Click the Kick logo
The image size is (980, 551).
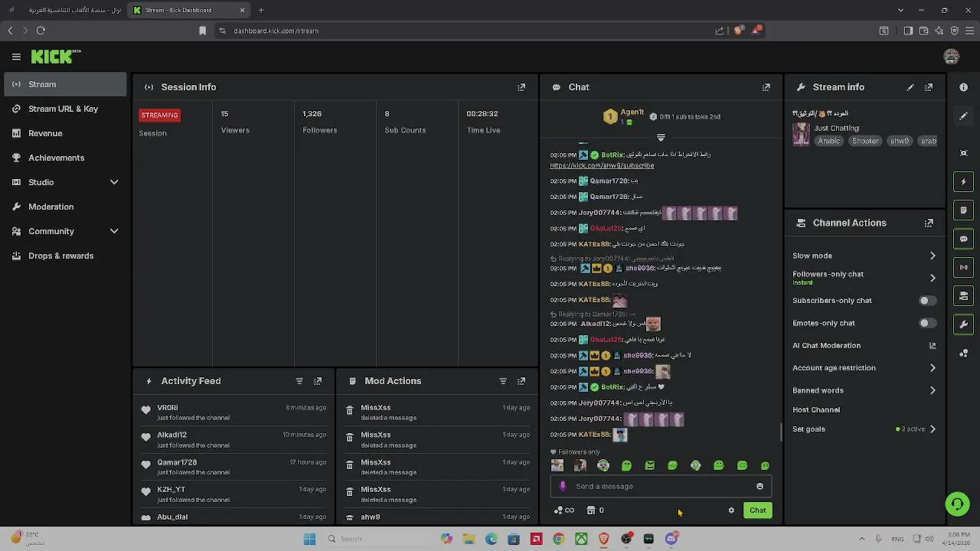click(55, 57)
